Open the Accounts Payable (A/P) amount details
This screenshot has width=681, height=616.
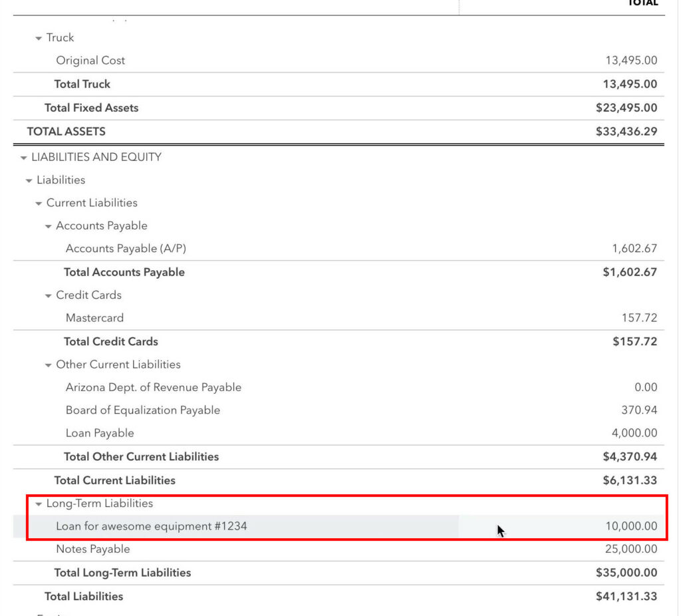pos(632,248)
